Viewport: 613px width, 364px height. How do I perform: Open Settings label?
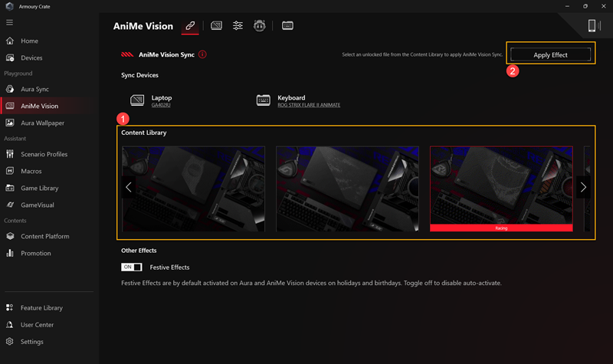click(32, 342)
